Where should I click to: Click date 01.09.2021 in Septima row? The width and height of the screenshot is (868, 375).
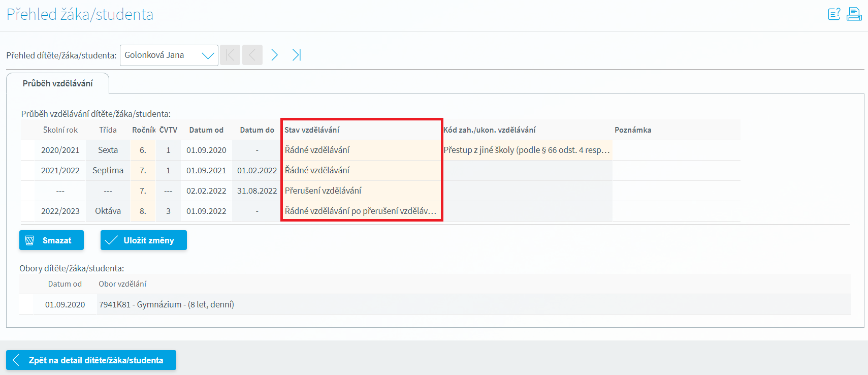pyautogui.click(x=206, y=171)
